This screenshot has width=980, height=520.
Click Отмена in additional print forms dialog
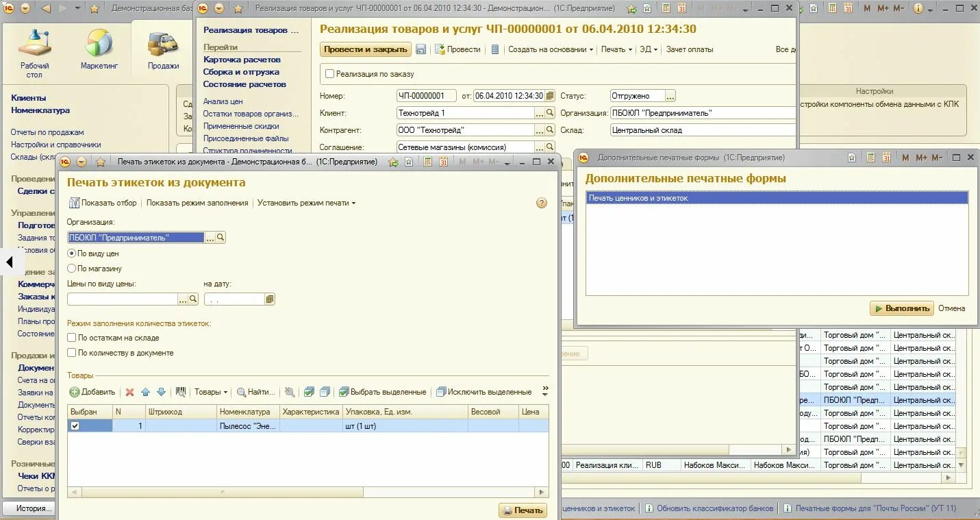click(951, 308)
